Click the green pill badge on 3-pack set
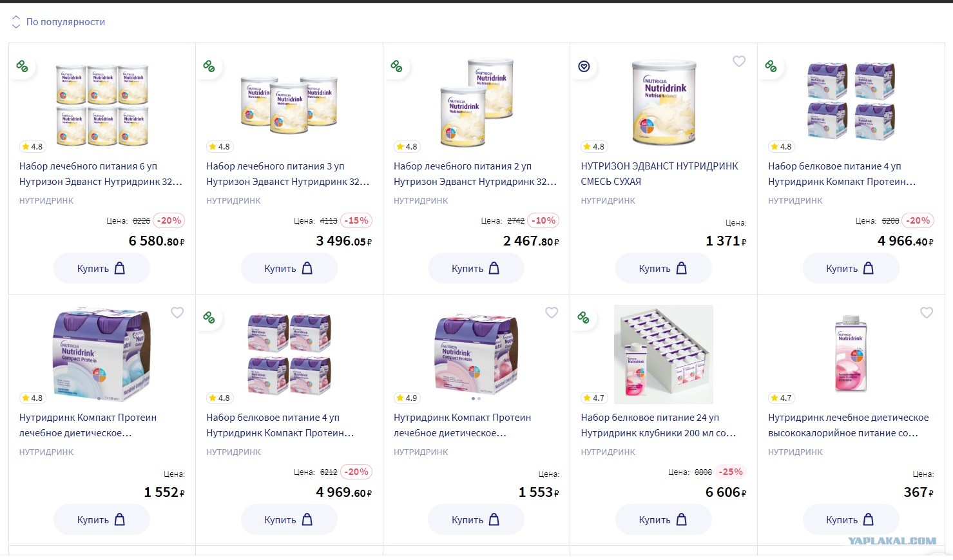 coord(209,66)
